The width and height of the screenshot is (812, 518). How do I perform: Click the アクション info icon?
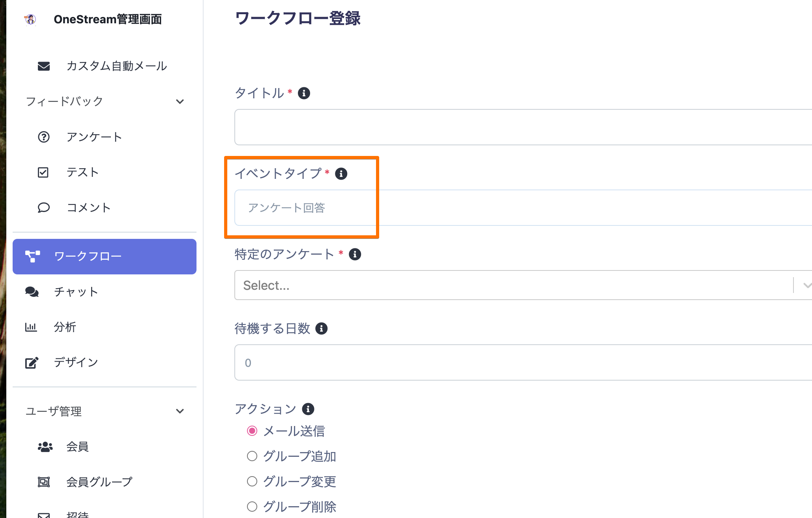pos(308,409)
